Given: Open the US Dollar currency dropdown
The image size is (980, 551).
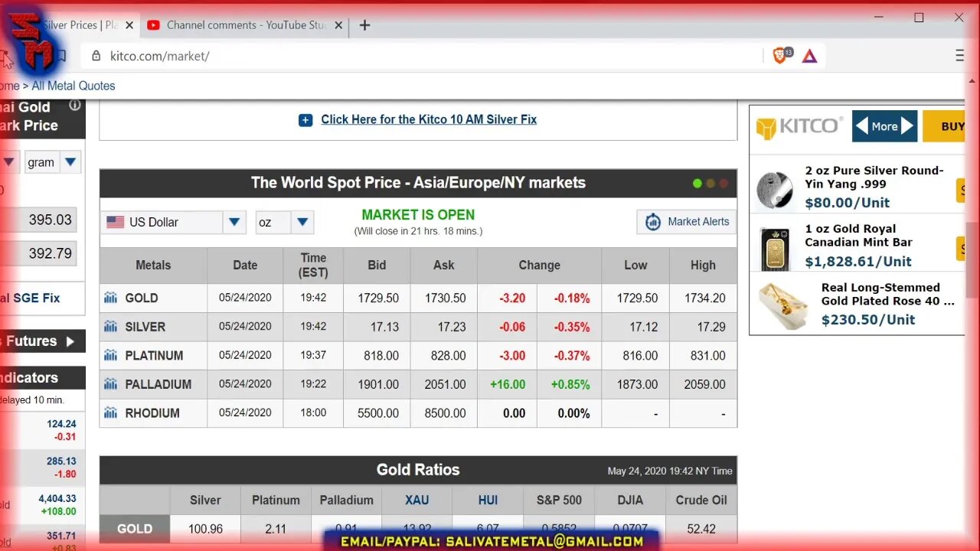Looking at the screenshot, I should (x=234, y=222).
